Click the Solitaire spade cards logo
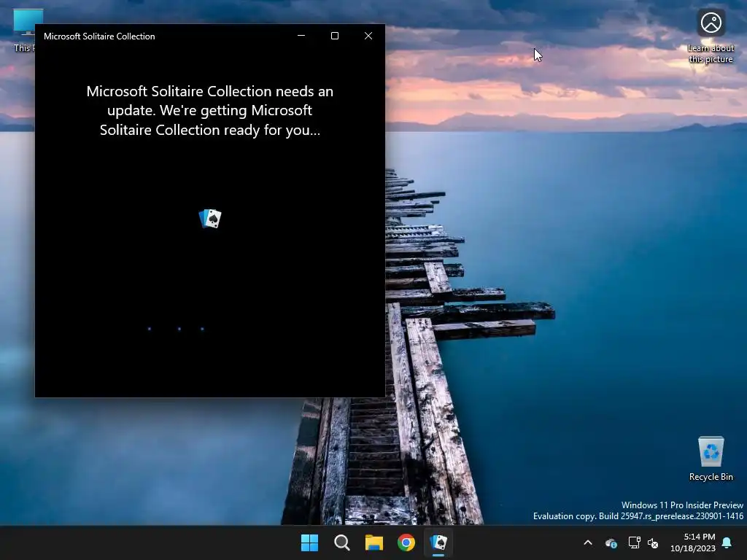The height and width of the screenshot is (560, 747). [210, 219]
